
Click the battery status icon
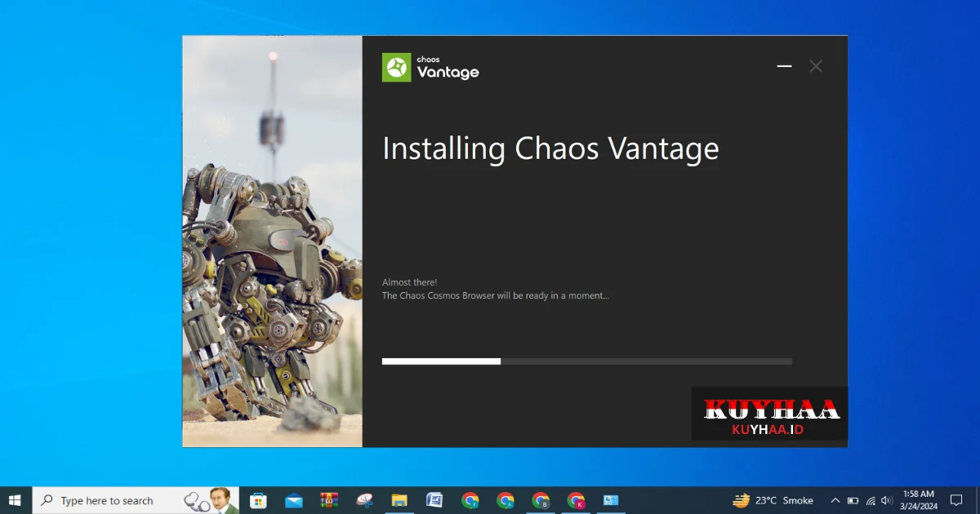point(853,500)
